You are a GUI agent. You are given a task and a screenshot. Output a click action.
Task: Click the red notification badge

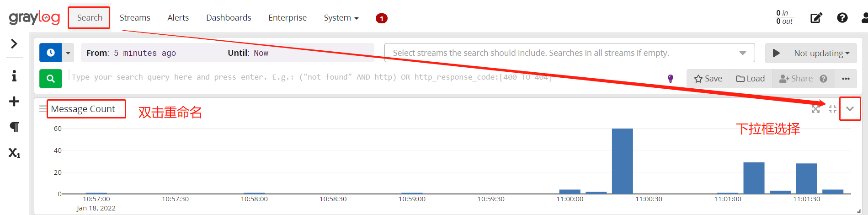381,18
